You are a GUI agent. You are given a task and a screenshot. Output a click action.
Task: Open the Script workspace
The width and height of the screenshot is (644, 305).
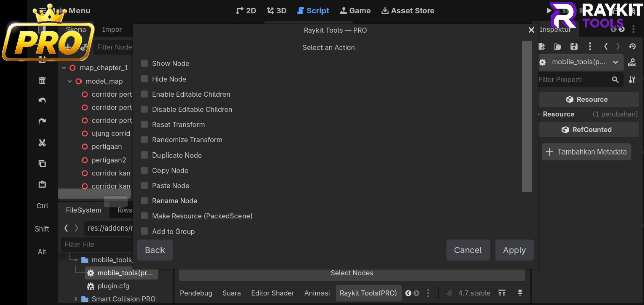[x=313, y=11]
